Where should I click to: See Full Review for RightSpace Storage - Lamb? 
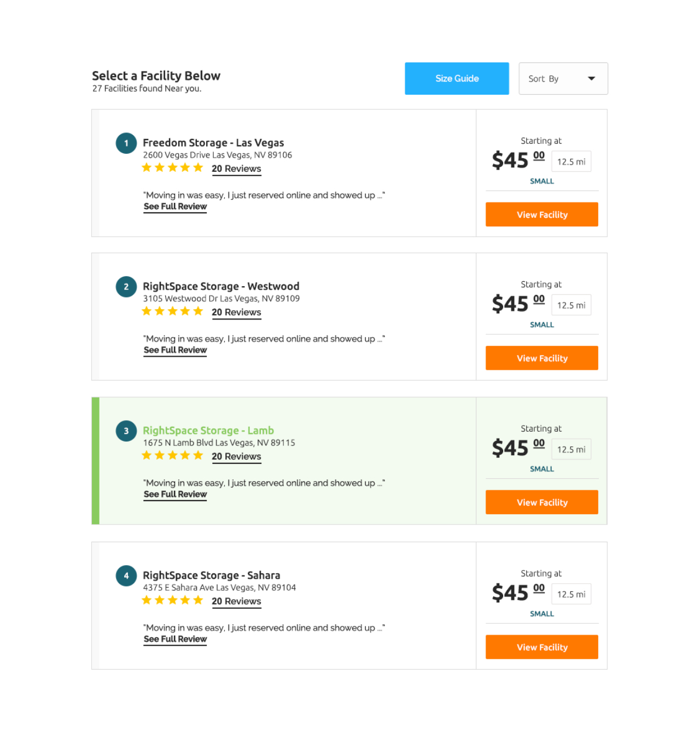175,495
